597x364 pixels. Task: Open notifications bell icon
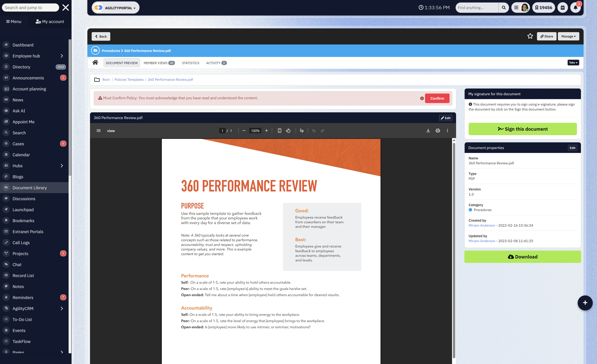575,8
